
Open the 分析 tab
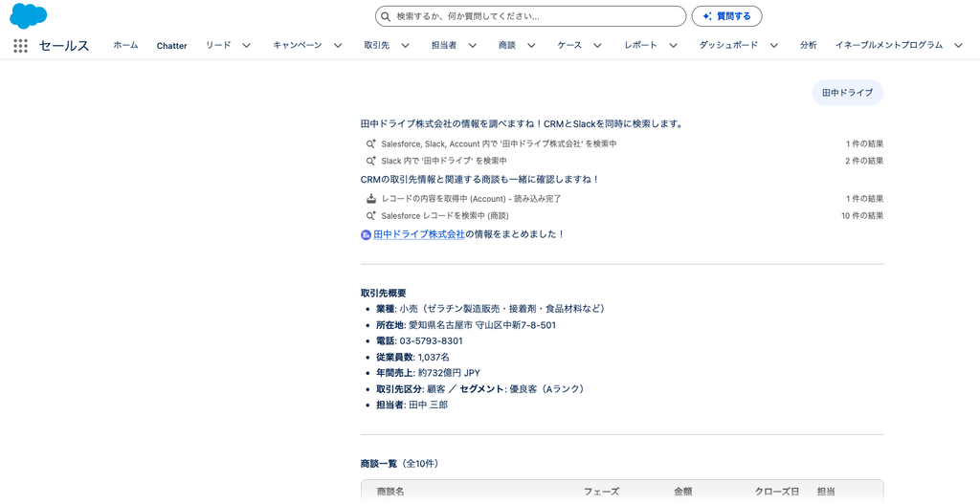point(808,45)
